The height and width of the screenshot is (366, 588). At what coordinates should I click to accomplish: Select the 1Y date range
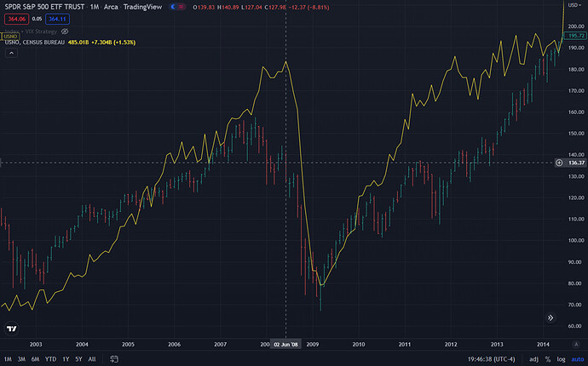click(x=66, y=359)
